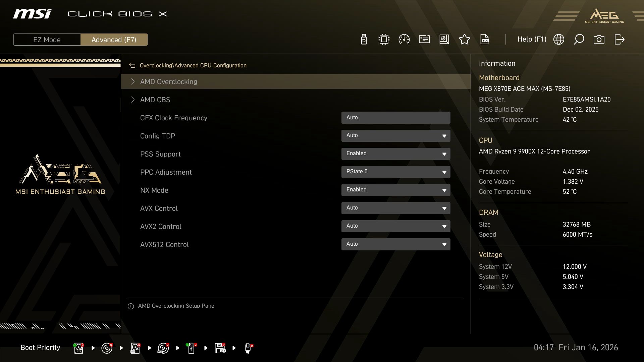View the BIOS log file icon

coord(485,39)
